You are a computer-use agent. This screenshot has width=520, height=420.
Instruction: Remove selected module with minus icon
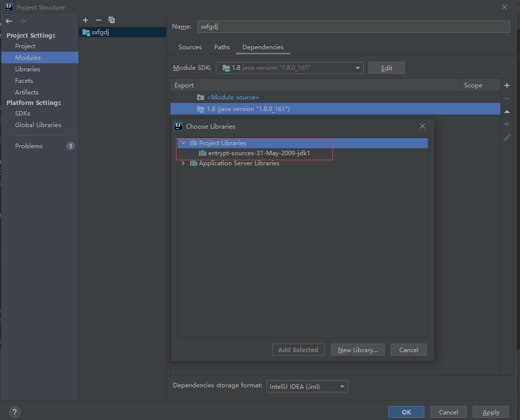point(99,20)
